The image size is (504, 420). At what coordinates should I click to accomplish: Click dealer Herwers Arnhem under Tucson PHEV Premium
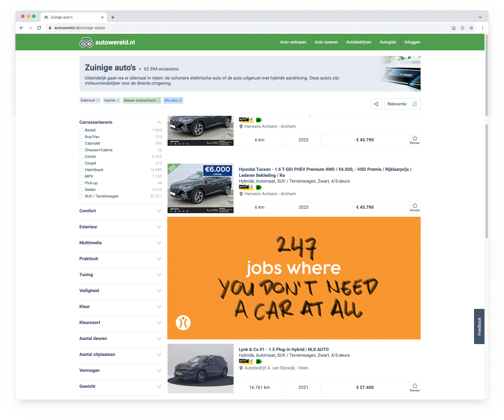[270, 194]
